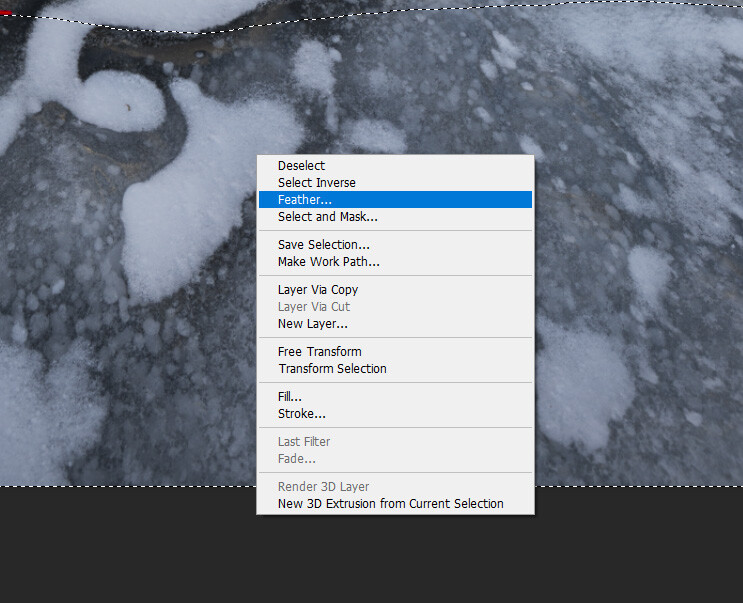Open the Feather… dialog

(x=395, y=199)
